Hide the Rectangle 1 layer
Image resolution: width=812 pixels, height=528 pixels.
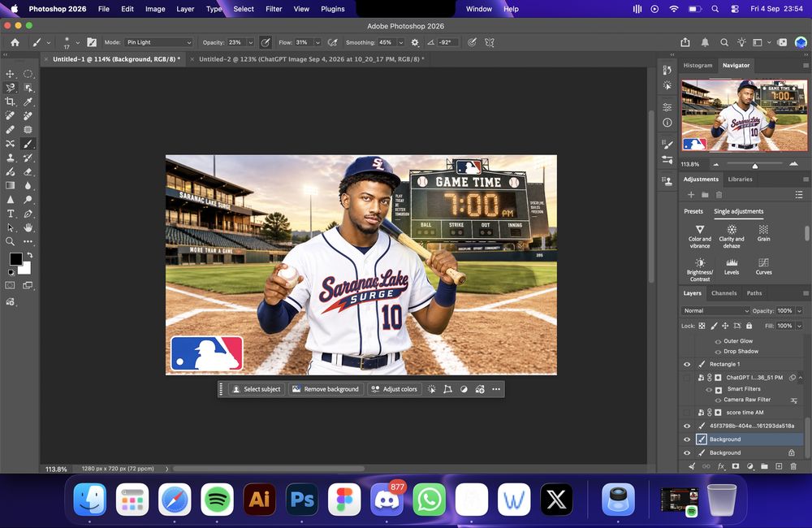pyautogui.click(x=687, y=364)
